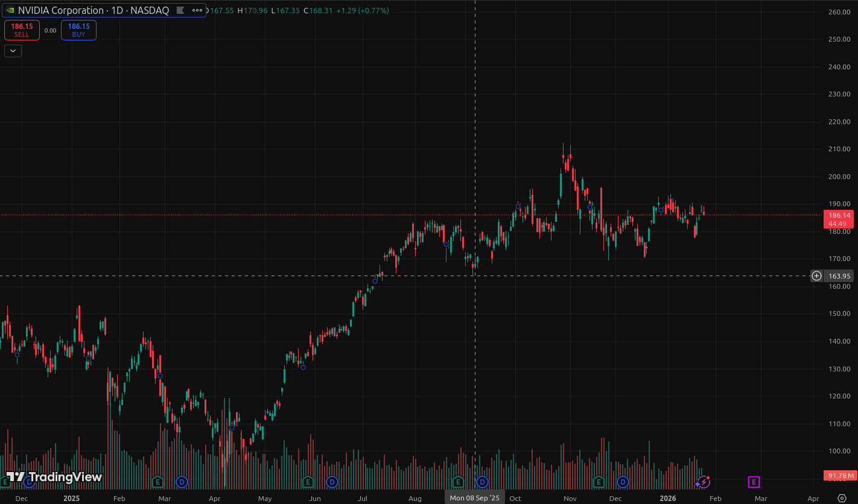
Task: Click 130.00 on the price scale
Action: (x=840, y=368)
